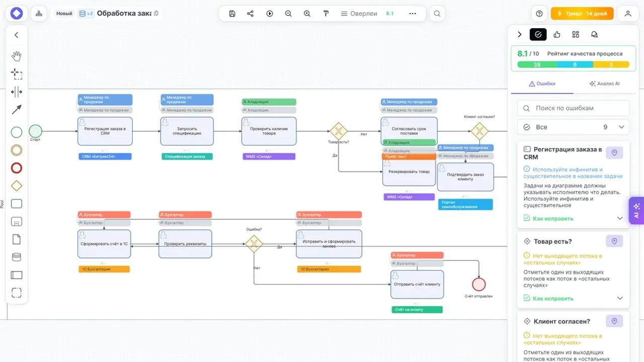
Task: Switch to quality check panel tab
Action: (538, 34)
